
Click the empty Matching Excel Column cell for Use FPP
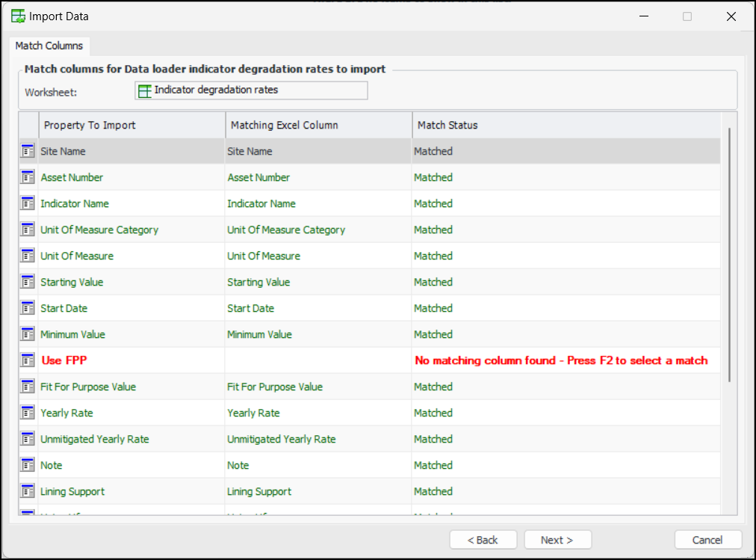point(317,360)
